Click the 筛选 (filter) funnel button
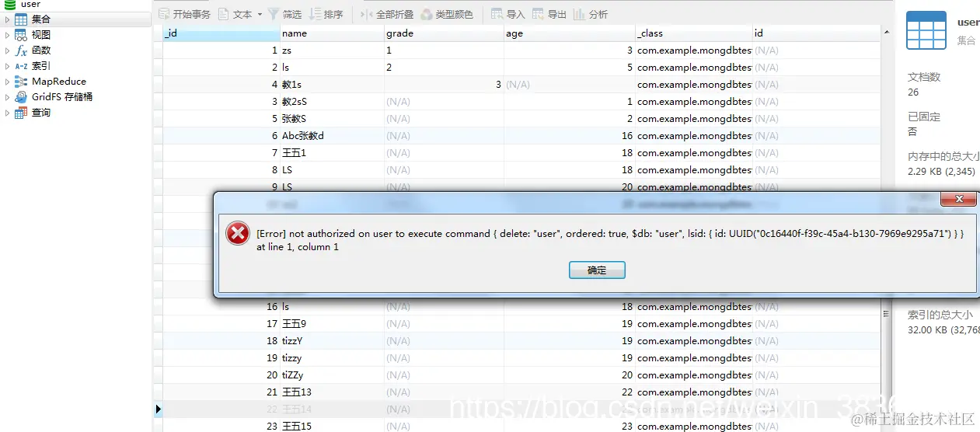 (284, 14)
